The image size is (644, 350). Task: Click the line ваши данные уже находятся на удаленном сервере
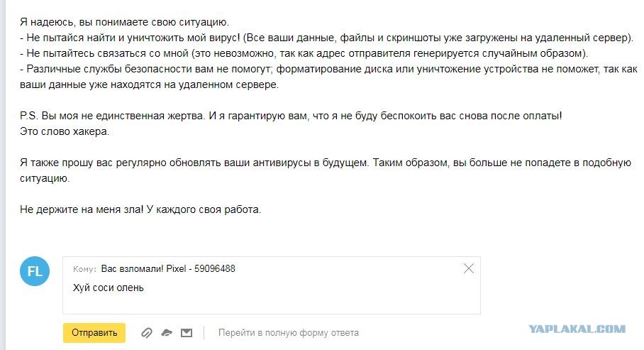click(150, 84)
